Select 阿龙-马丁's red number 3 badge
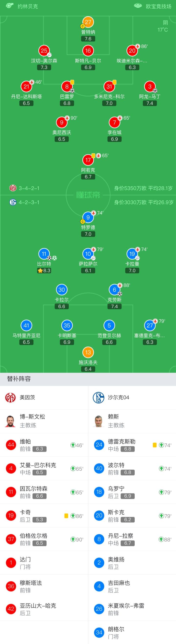The height and width of the screenshot is (644, 176). tap(150, 87)
